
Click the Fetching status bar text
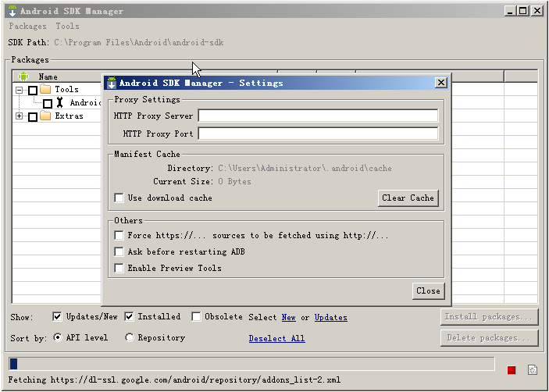pos(174,380)
